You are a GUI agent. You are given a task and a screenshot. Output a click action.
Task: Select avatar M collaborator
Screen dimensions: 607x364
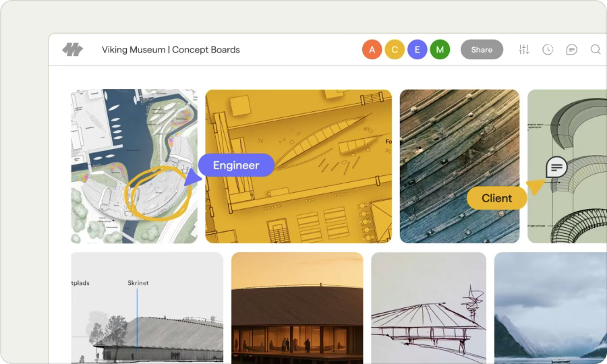point(440,49)
